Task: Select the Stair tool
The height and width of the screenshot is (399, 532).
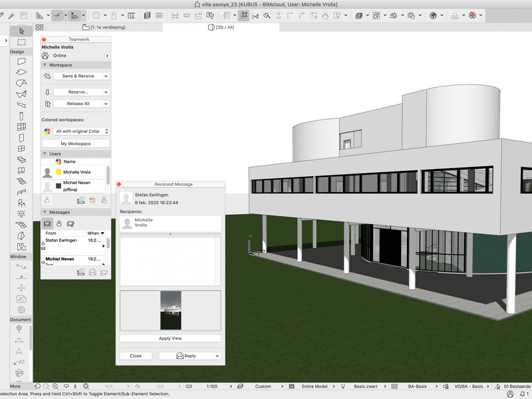Action: click(x=21, y=180)
